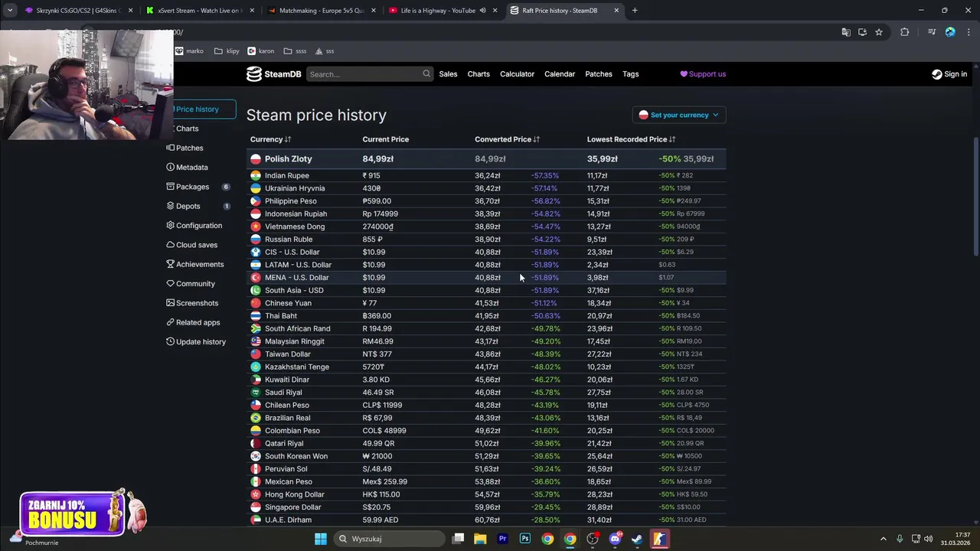The image size is (980, 551).
Task: Click the media control icon in Chrome toolbar
Action: point(932,32)
